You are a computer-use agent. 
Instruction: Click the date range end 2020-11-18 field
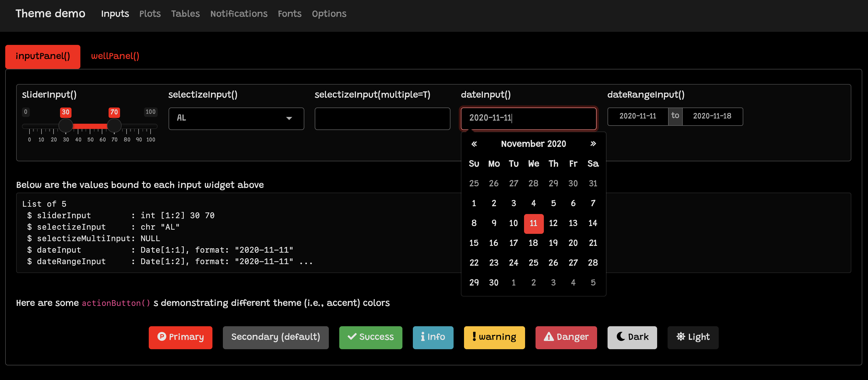(712, 117)
